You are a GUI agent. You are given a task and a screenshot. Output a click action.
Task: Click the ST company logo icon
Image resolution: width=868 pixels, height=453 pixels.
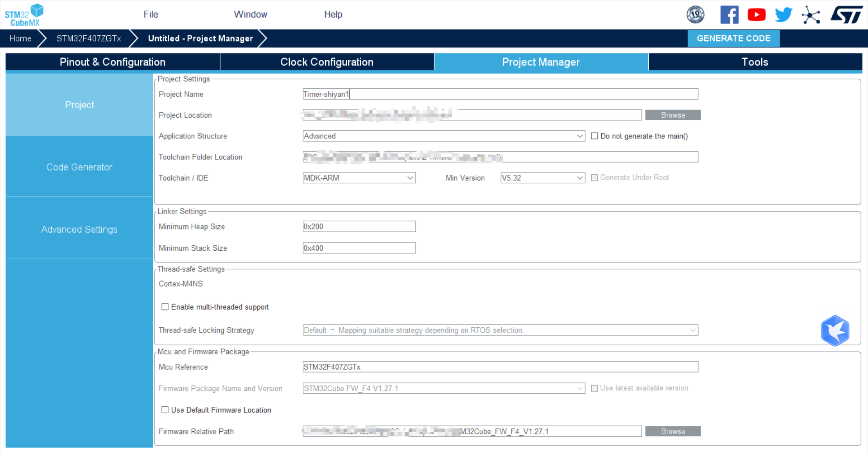pos(846,14)
